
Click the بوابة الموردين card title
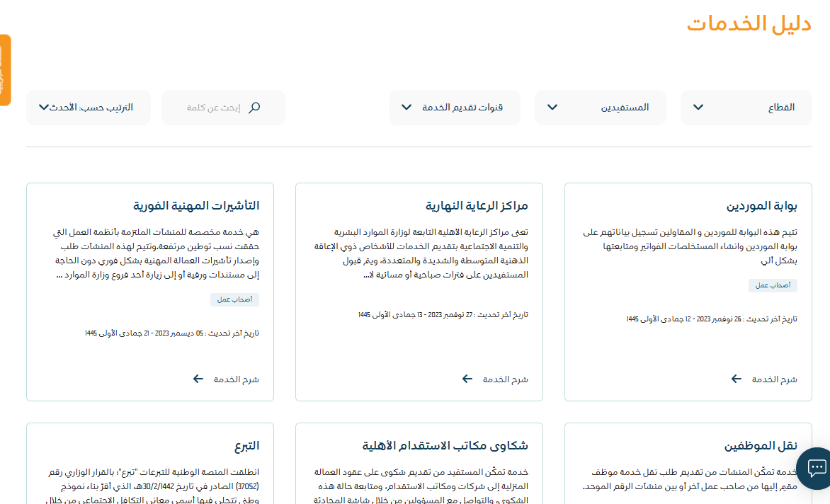pyautogui.click(x=762, y=206)
